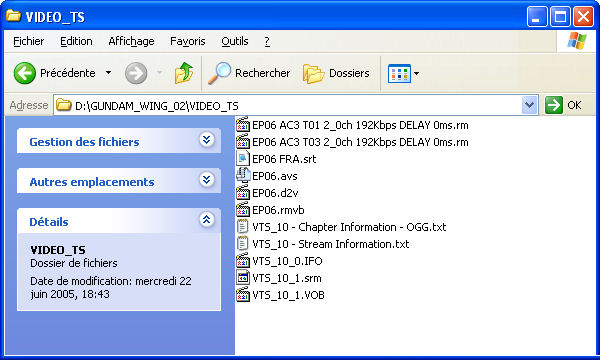Expand the Autres emplacements panel
The image size is (600, 360).
click(x=207, y=179)
